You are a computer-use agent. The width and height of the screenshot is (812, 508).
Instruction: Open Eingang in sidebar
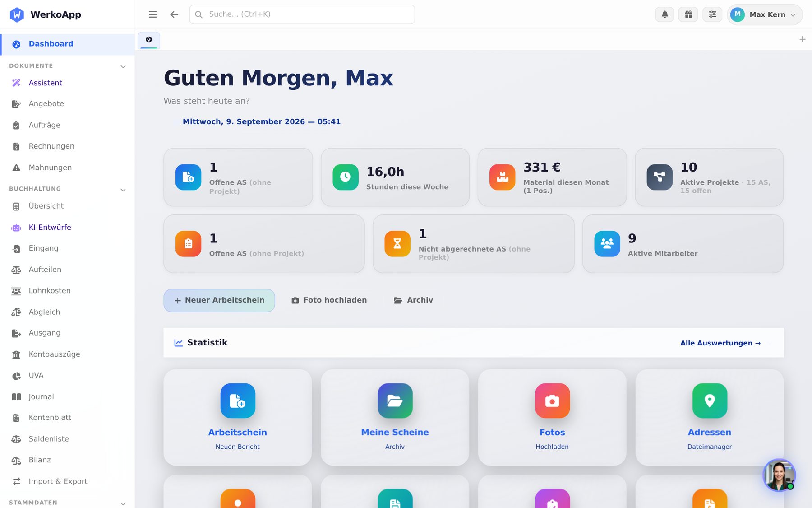(68, 248)
